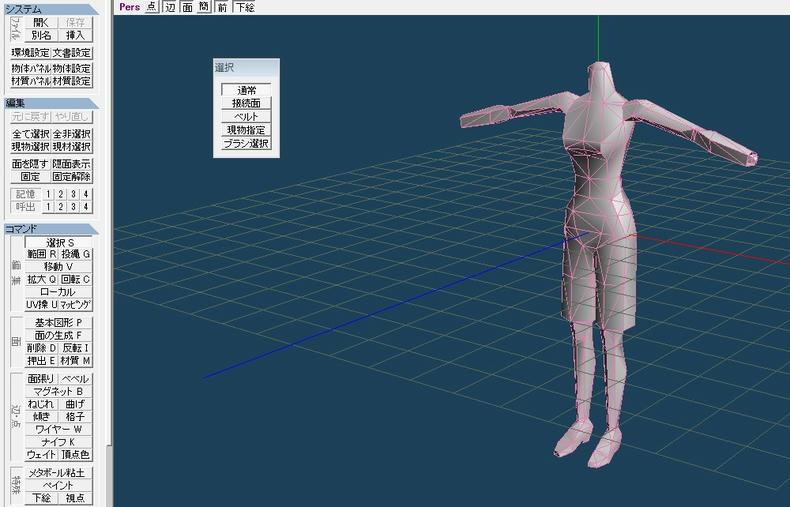
Task: Activate the ベベル bevel tool
Action: pos(75,378)
